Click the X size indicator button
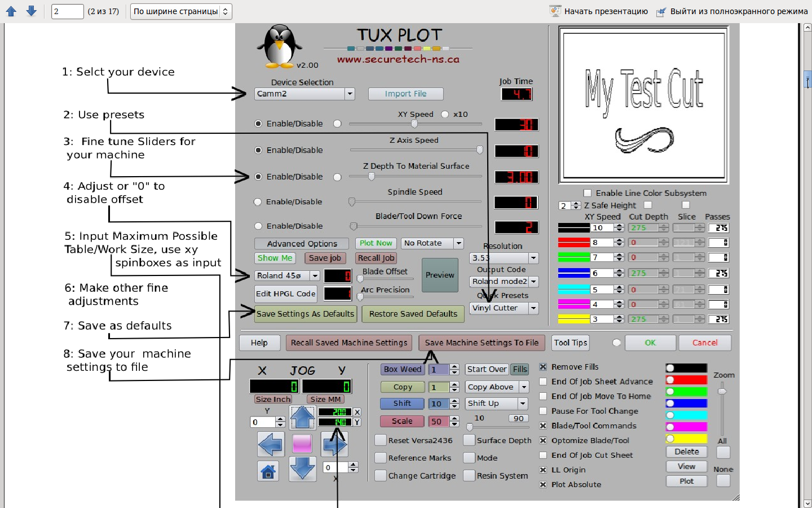Viewport: 812px width, 508px height. [357, 412]
